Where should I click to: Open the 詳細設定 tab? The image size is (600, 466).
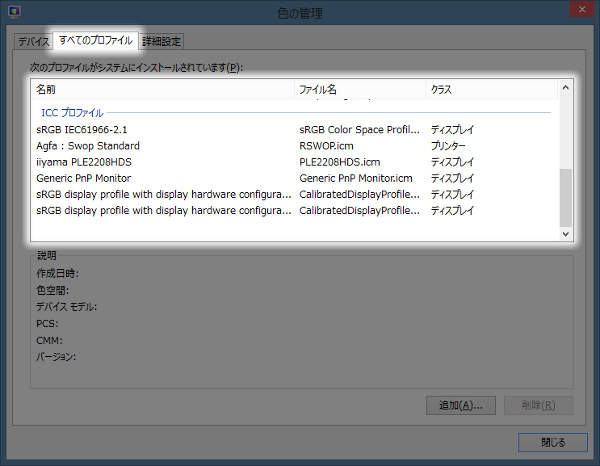(x=161, y=41)
